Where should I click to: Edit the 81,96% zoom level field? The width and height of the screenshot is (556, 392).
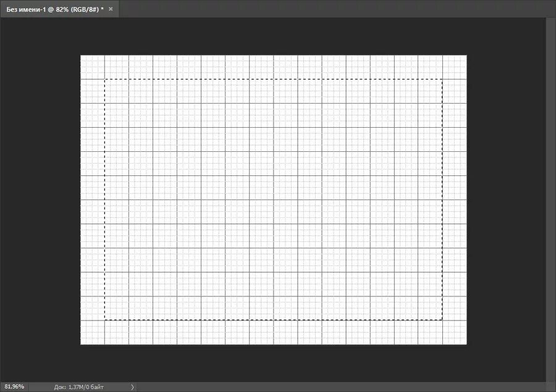pyautogui.click(x=14, y=386)
